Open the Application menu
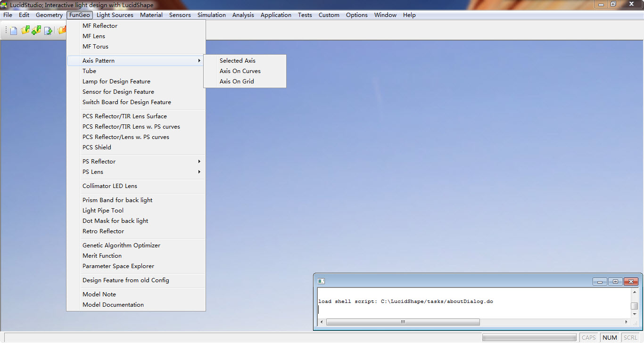This screenshot has width=644, height=343. click(x=276, y=15)
